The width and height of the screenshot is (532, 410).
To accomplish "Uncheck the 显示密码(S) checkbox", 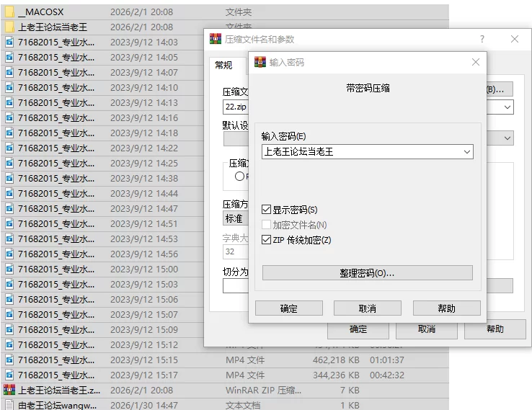I will pos(266,210).
